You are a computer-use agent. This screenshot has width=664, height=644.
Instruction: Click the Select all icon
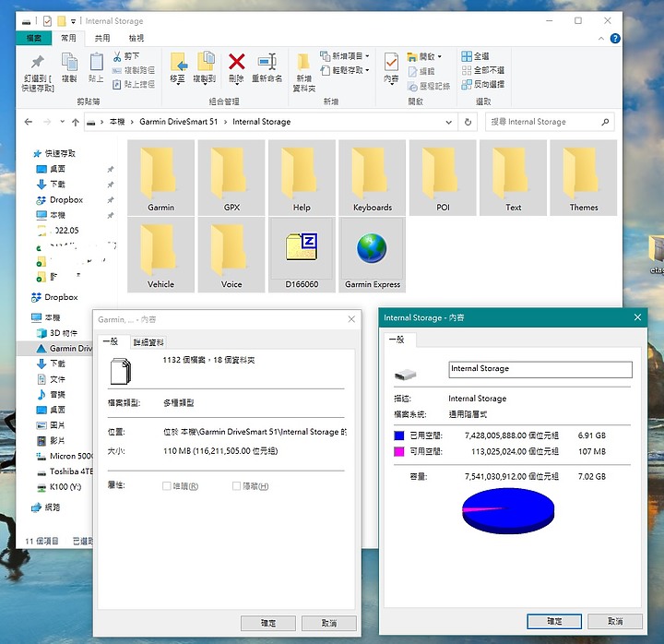(467, 56)
